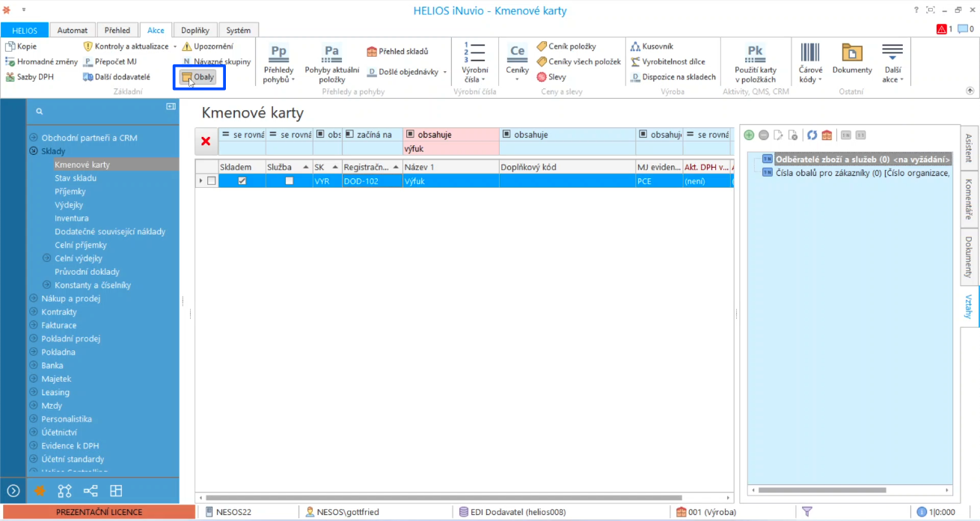This screenshot has height=521, width=980.
Task: Open the Dokumenty side tab
Action: point(969,257)
